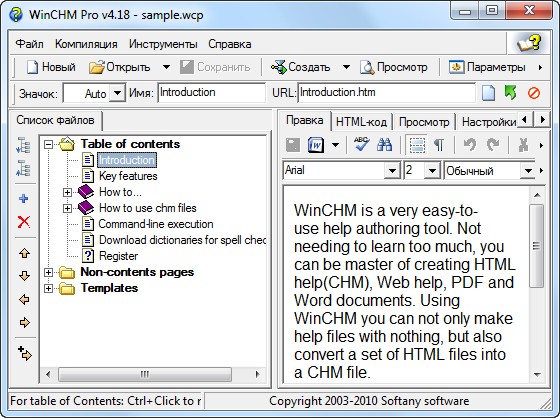
Task: Toggle the dashed borders display icon
Action: click(x=416, y=145)
